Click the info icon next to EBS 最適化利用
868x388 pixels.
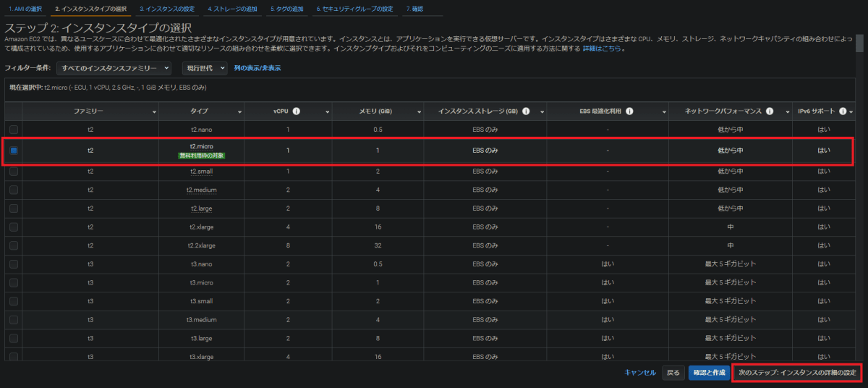[x=629, y=111]
